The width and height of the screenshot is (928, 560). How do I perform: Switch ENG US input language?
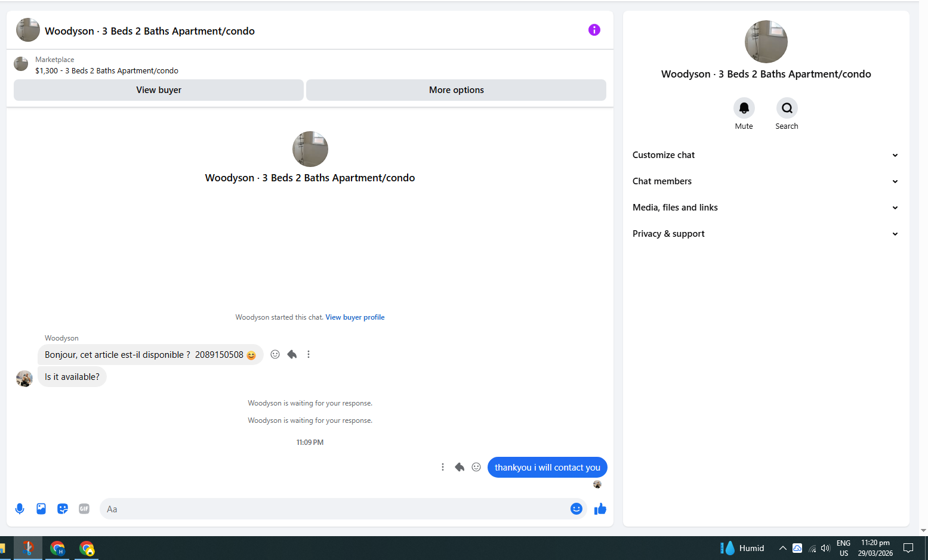[844, 548]
